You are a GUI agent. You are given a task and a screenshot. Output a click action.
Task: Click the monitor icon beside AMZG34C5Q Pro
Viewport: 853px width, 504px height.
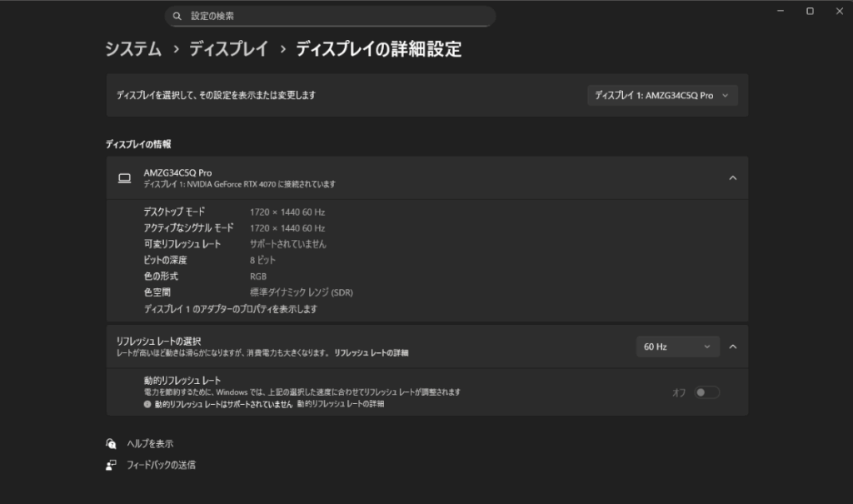[125, 177]
